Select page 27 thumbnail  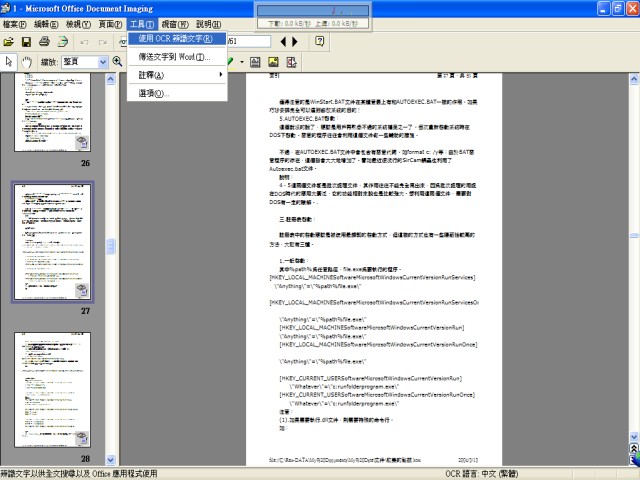tap(52, 242)
